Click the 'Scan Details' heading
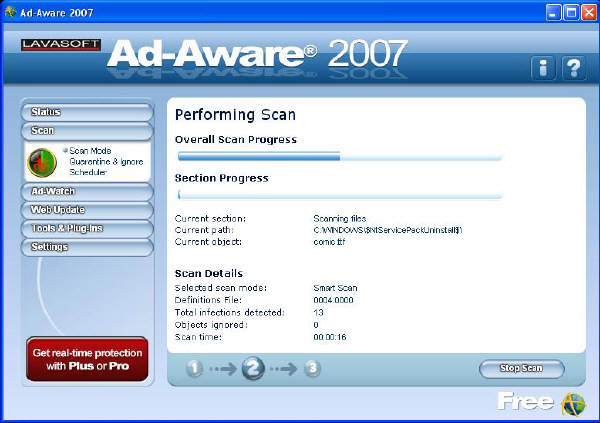This screenshot has width=600, height=423. pyautogui.click(x=209, y=273)
